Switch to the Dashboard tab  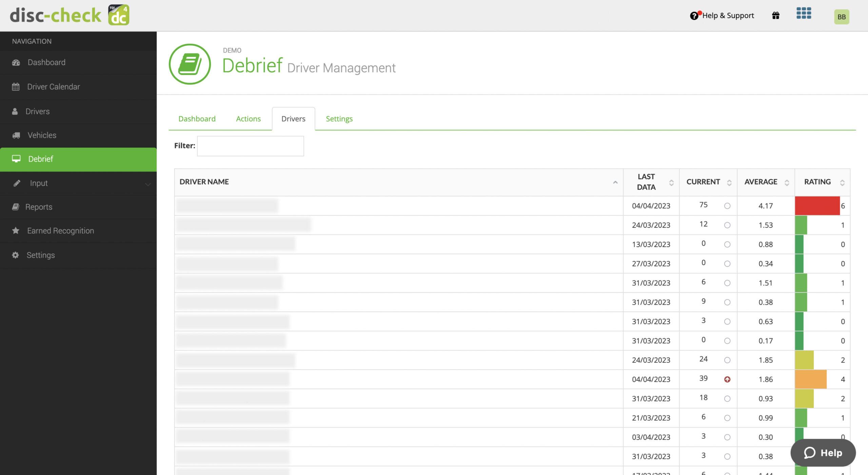197,119
